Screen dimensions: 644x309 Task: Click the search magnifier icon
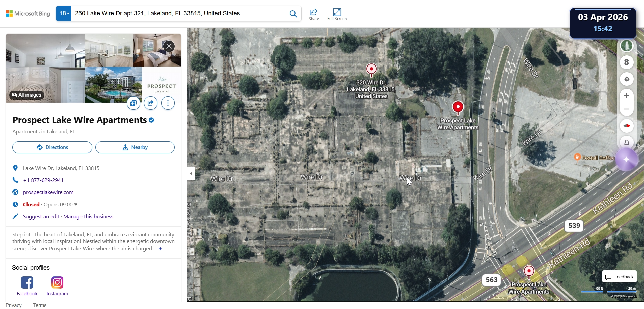click(293, 14)
